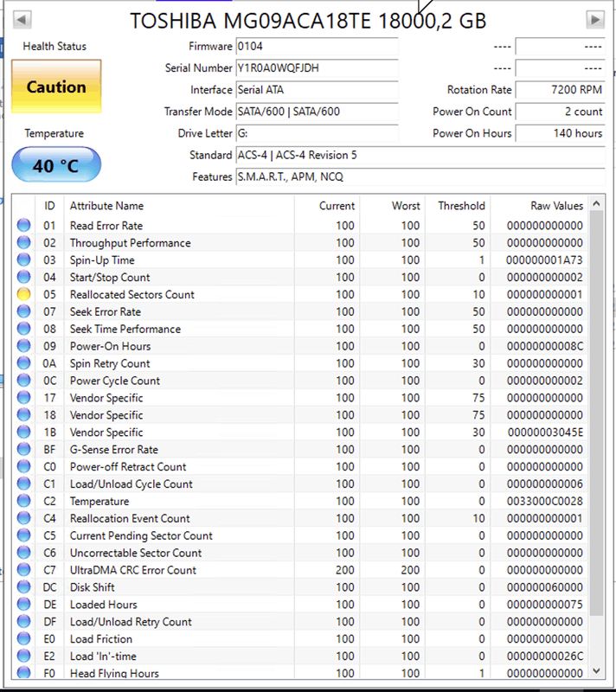The image size is (616, 692).
Task: Click the Features field S.M.A.R.T., APM, NCQ
Action: pos(420,176)
